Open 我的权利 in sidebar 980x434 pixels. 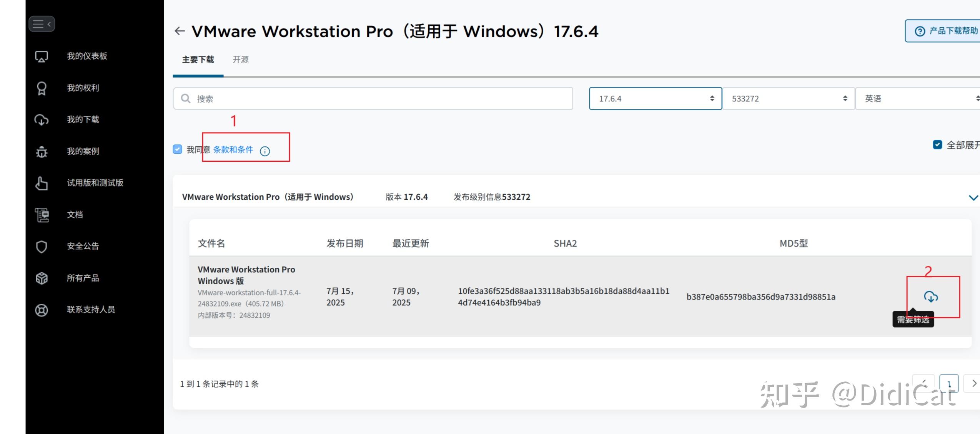pos(83,88)
